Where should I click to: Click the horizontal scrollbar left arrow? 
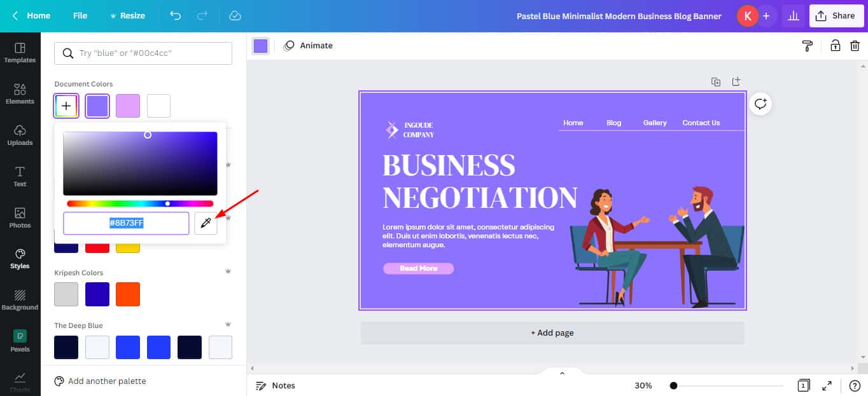pos(253,368)
